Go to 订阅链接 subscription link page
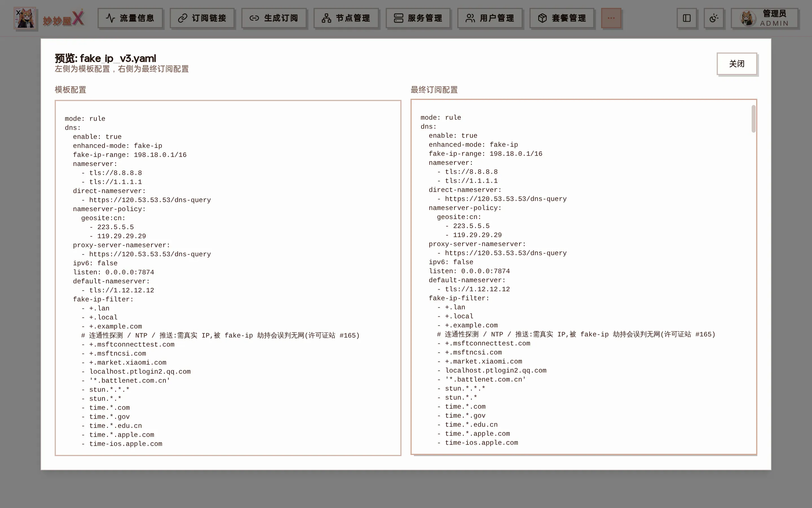812x508 pixels. pyautogui.click(x=202, y=18)
